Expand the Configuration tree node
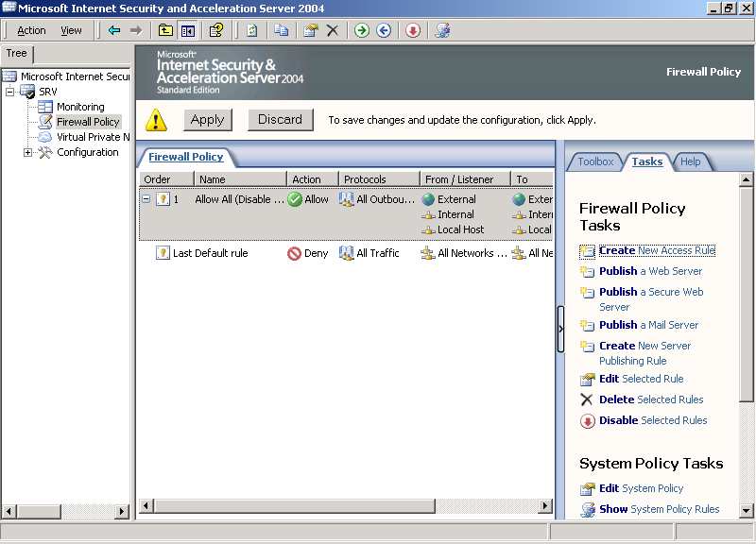This screenshot has height=544, width=756. click(x=28, y=152)
